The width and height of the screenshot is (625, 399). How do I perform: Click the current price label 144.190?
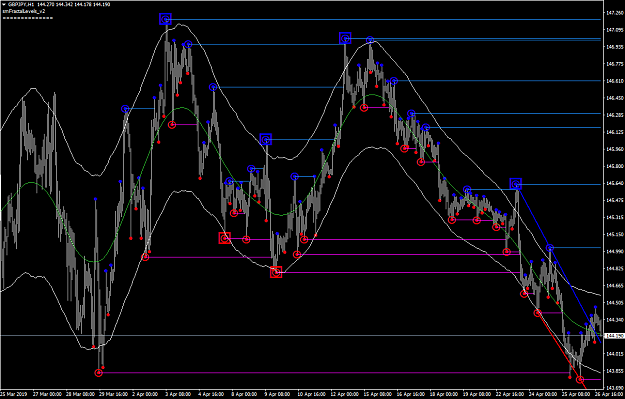click(x=614, y=336)
